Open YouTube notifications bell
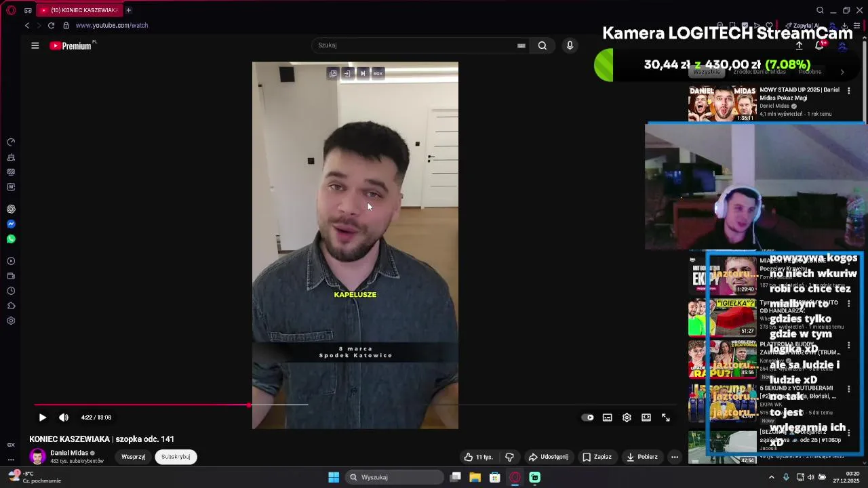868x488 pixels. coord(819,45)
